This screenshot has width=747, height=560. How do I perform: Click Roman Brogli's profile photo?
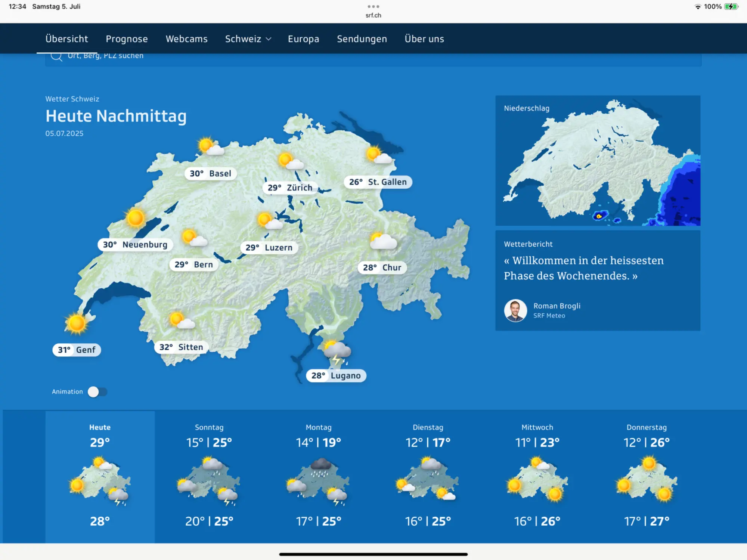pos(515,310)
